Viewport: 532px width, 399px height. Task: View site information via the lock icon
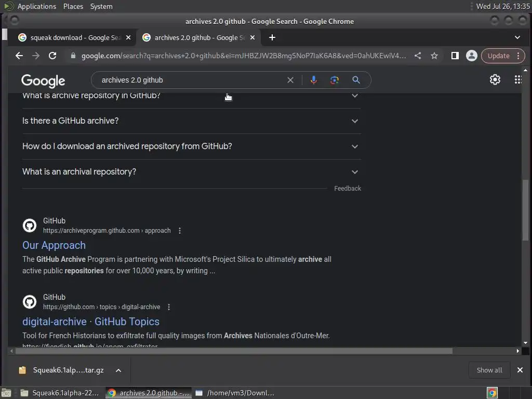click(x=73, y=56)
